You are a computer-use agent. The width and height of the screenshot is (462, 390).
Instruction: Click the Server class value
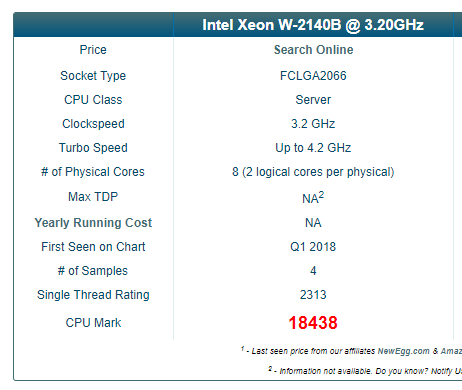pyautogui.click(x=313, y=100)
